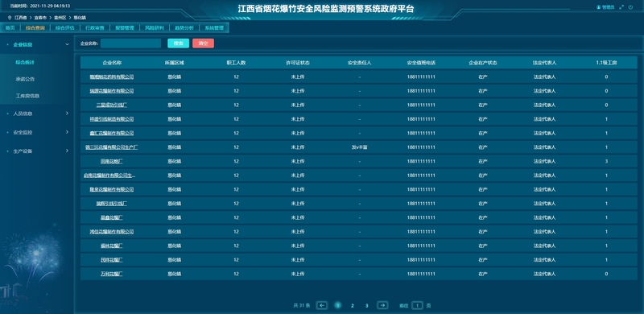Go to previous page arrow

(322, 305)
